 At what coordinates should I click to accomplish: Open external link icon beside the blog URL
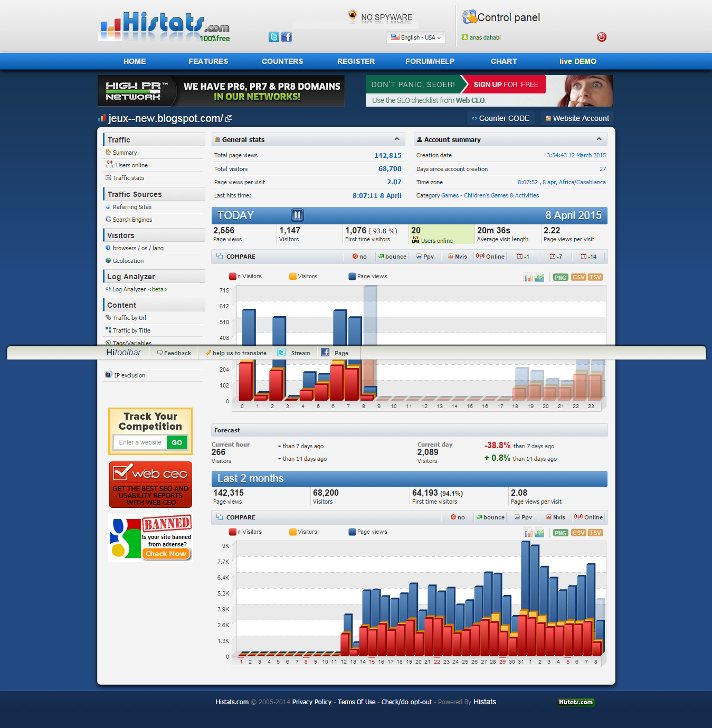point(229,119)
